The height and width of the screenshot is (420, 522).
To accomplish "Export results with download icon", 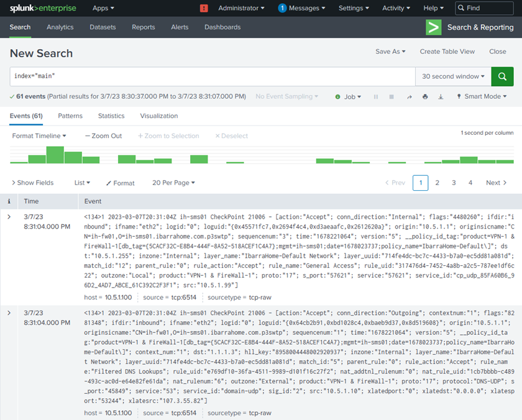I will (x=441, y=97).
